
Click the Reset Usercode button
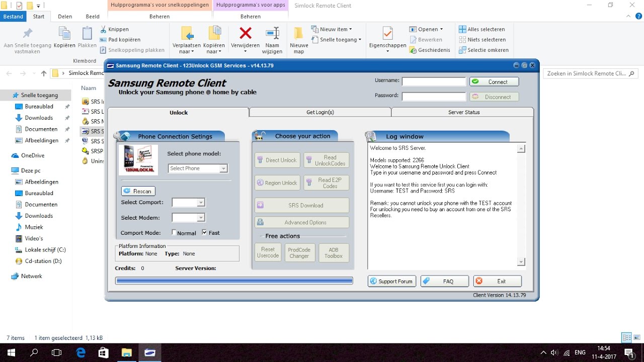click(268, 252)
